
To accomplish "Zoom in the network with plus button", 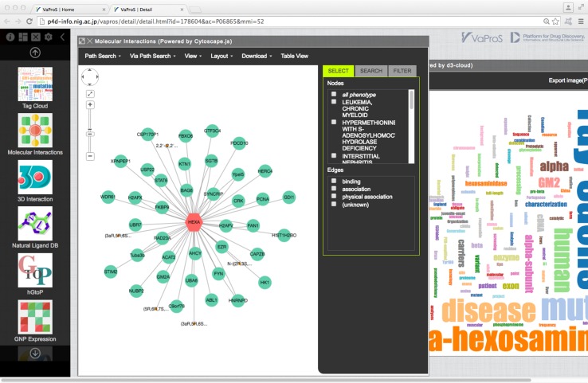I will click(90, 105).
